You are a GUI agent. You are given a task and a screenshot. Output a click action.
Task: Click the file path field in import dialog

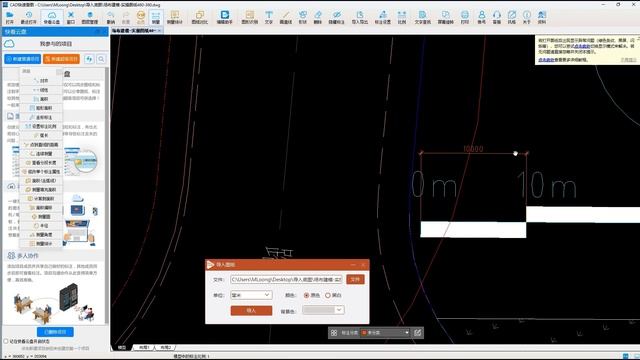(x=286, y=280)
